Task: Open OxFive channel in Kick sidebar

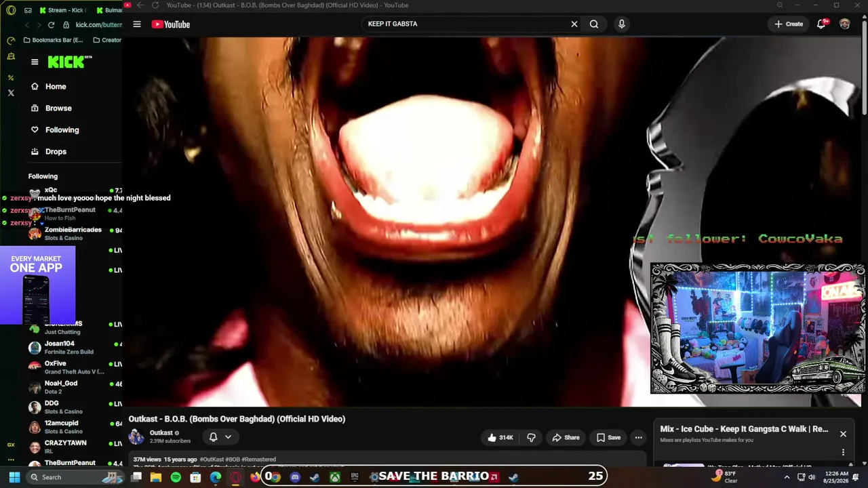Action: (x=75, y=367)
